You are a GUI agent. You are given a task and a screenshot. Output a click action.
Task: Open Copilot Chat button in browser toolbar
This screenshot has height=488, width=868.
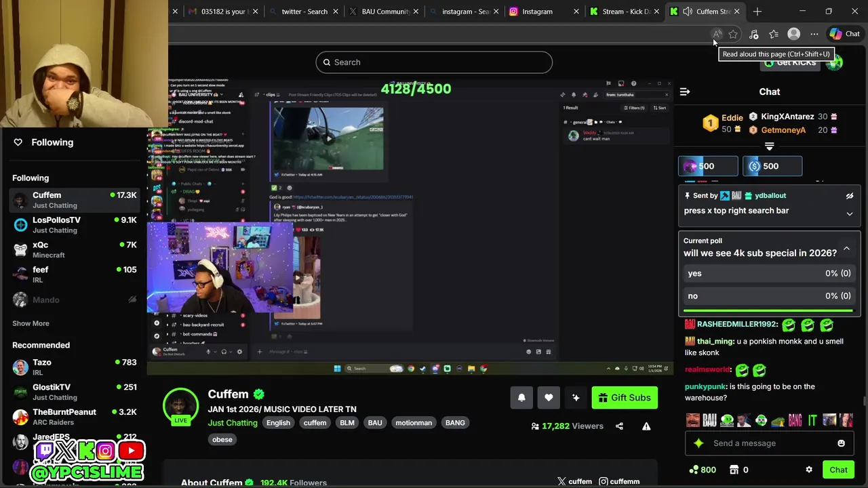click(845, 34)
